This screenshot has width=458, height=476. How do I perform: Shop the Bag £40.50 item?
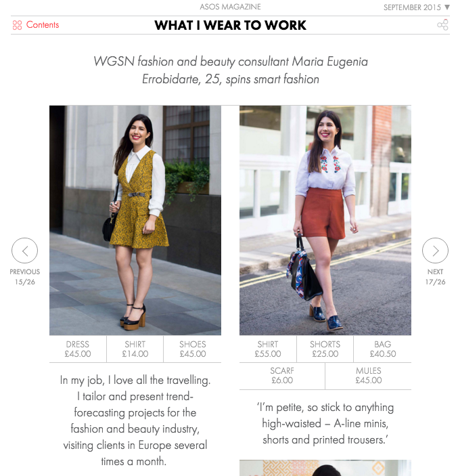[x=383, y=349]
